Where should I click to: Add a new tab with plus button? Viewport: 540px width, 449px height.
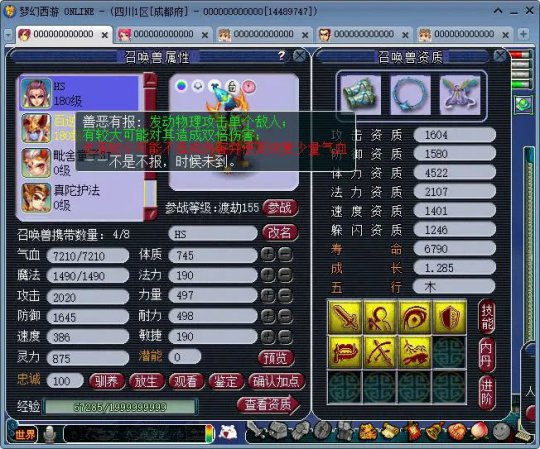[x=523, y=34]
